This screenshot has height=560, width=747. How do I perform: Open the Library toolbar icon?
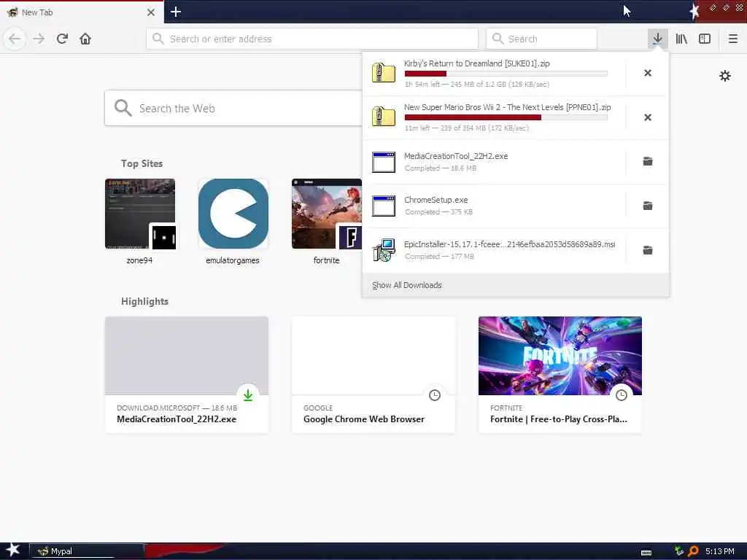click(x=681, y=39)
